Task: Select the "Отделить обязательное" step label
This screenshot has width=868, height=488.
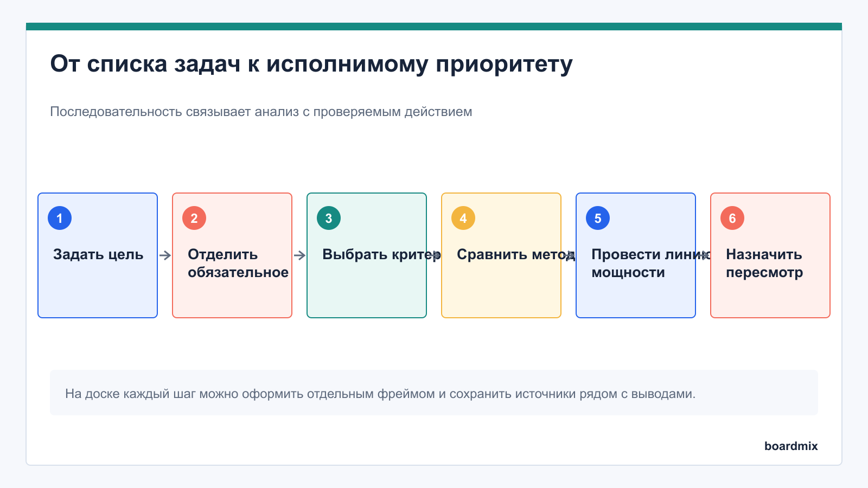Action: pyautogui.click(x=238, y=263)
